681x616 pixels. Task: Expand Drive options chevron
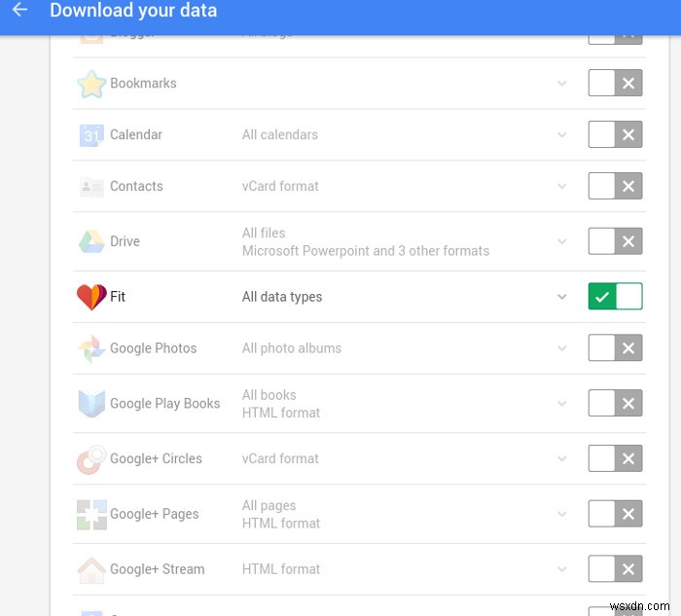[x=562, y=242]
